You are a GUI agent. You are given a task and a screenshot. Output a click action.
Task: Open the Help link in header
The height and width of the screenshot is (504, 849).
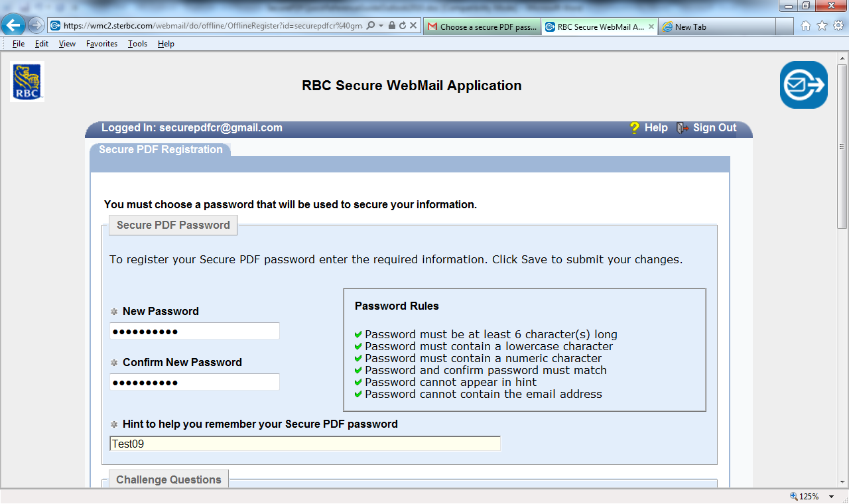(x=656, y=128)
